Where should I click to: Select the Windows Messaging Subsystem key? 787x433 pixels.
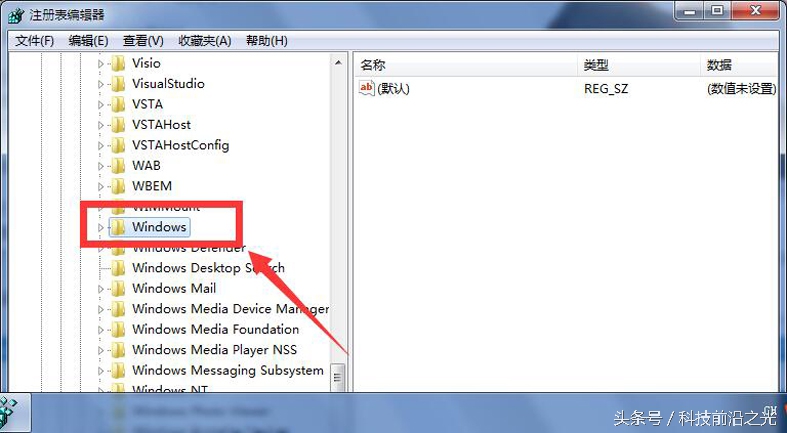(227, 371)
